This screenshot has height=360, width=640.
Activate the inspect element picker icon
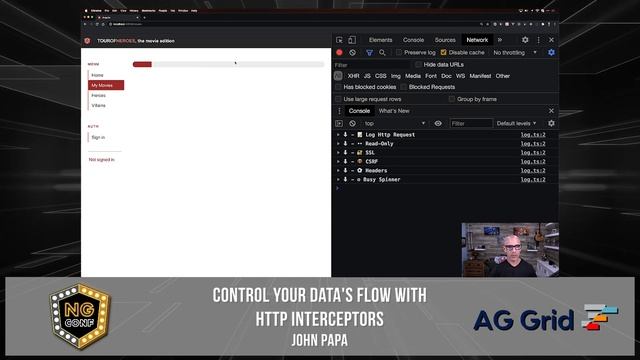(339, 40)
